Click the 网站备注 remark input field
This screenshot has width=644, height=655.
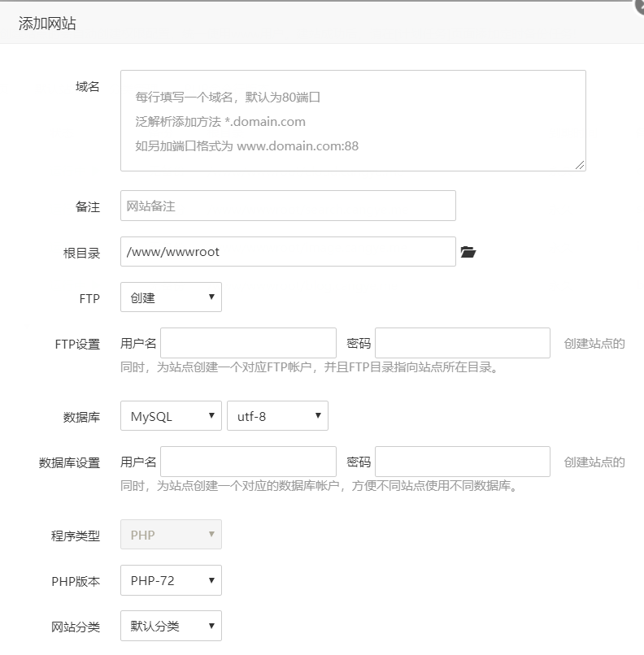pos(288,206)
